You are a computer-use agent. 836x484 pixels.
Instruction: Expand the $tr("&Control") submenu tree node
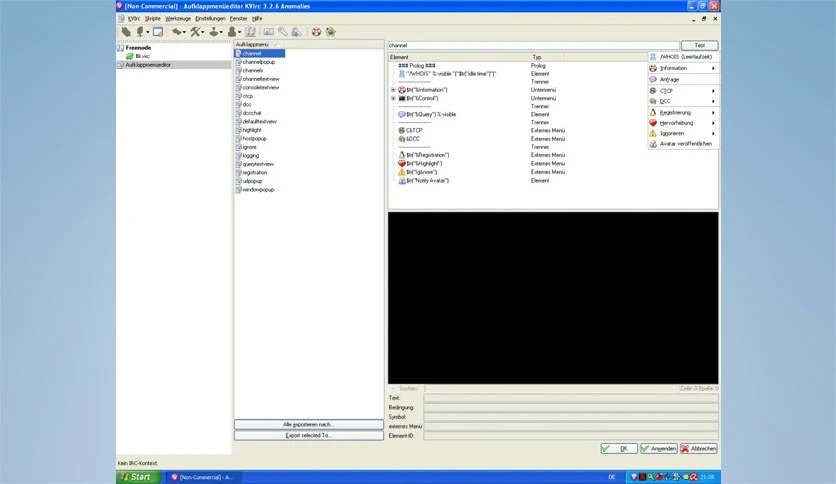pyautogui.click(x=393, y=99)
